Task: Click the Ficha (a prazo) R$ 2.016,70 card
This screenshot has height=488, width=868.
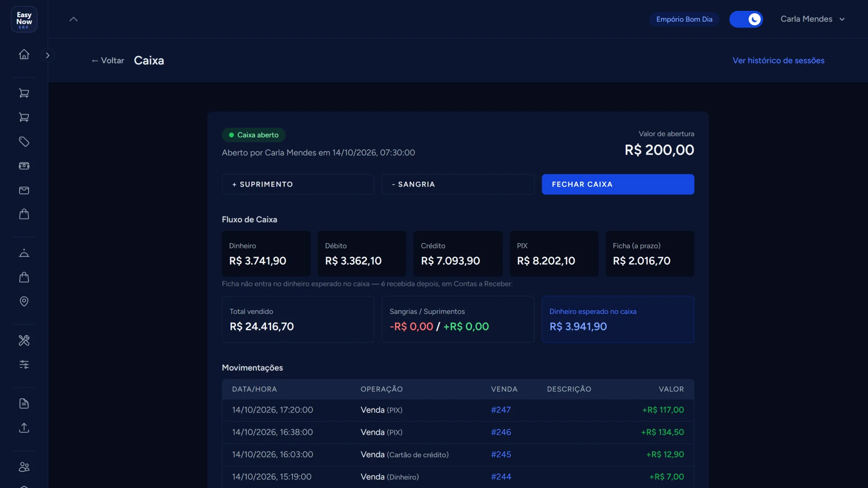Action: coord(650,253)
